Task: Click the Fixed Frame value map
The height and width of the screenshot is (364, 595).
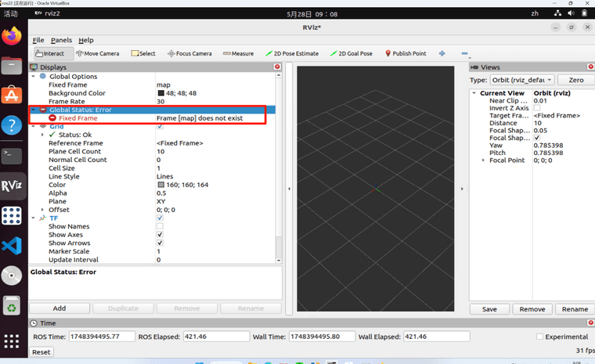Action: pos(164,85)
